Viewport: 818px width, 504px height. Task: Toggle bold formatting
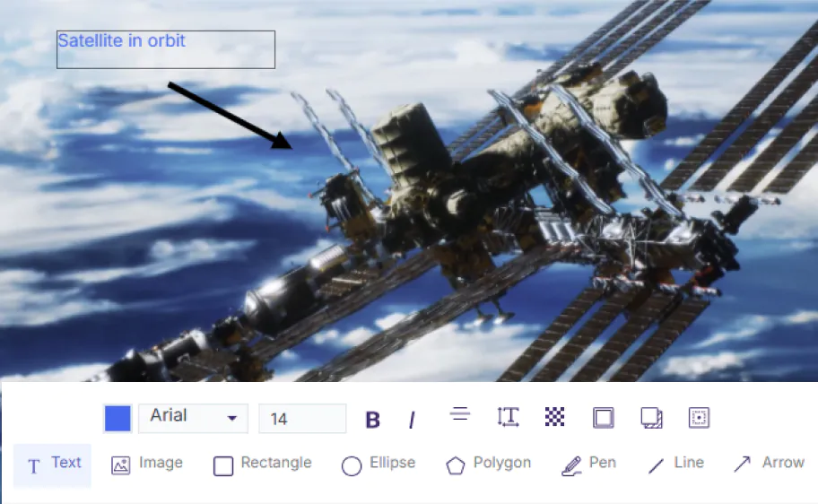(x=373, y=420)
